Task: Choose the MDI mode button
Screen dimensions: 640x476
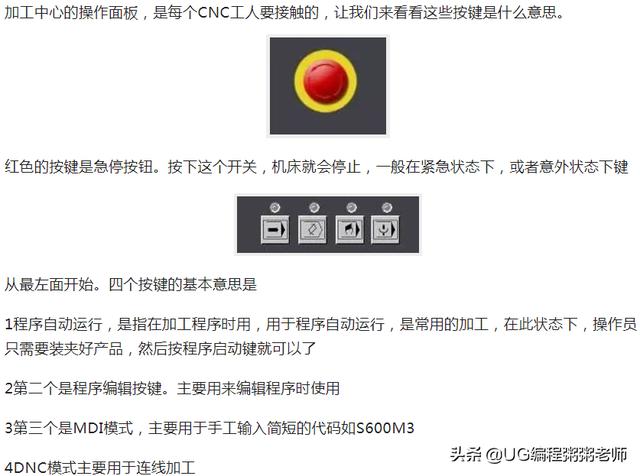Action: tap(349, 229)
